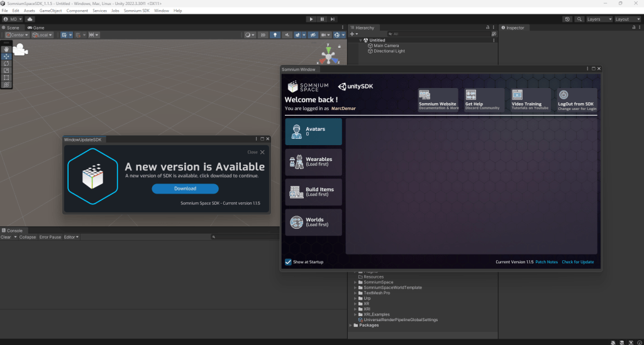Open the Wearables section

click(313, 162)
